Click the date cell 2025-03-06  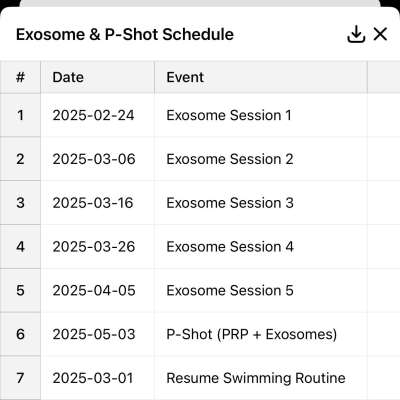[x=97, y=159]
